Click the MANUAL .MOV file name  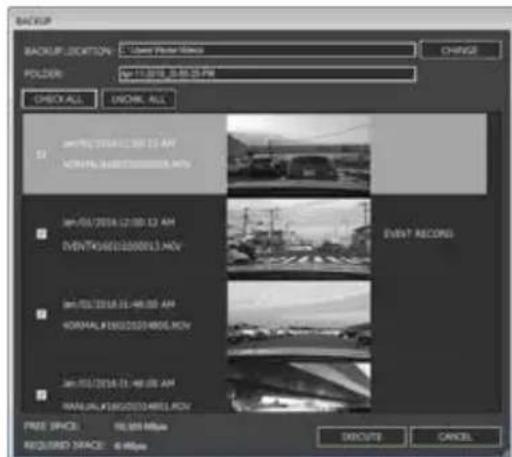click(x=126, y=406)
